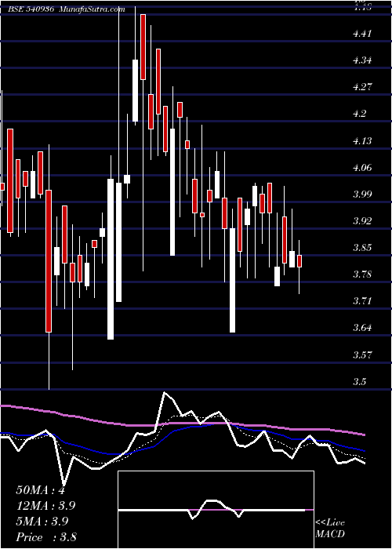Click the 3.71 price axis label
This screenshot has width=392, height=549.
(x=362, y=300)
